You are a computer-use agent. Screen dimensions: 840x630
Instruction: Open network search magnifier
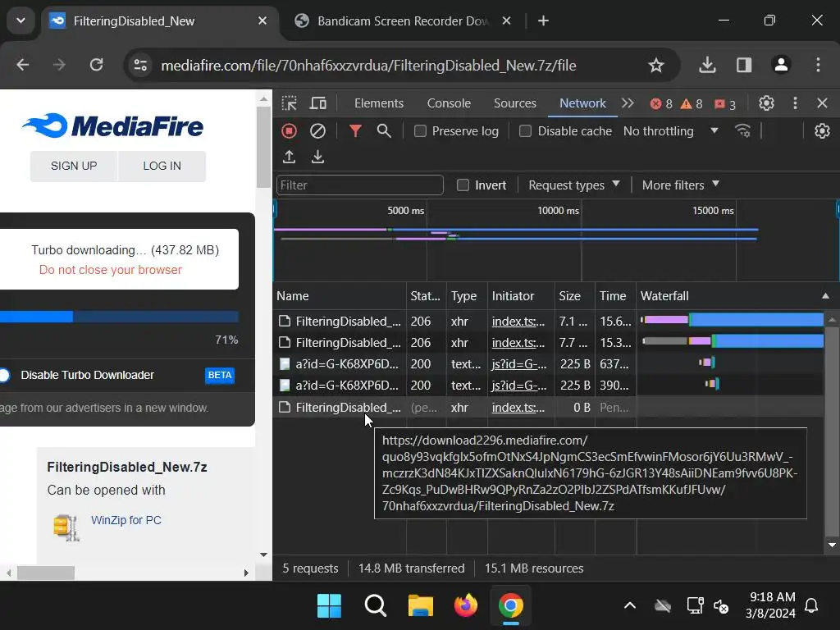(x=384, y=130)
